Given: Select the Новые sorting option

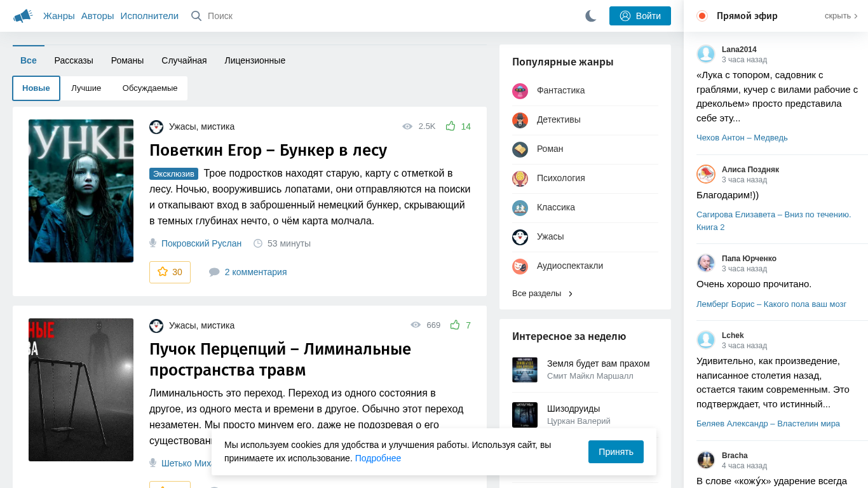Looking at the screenshot, I should coord(36,88).
